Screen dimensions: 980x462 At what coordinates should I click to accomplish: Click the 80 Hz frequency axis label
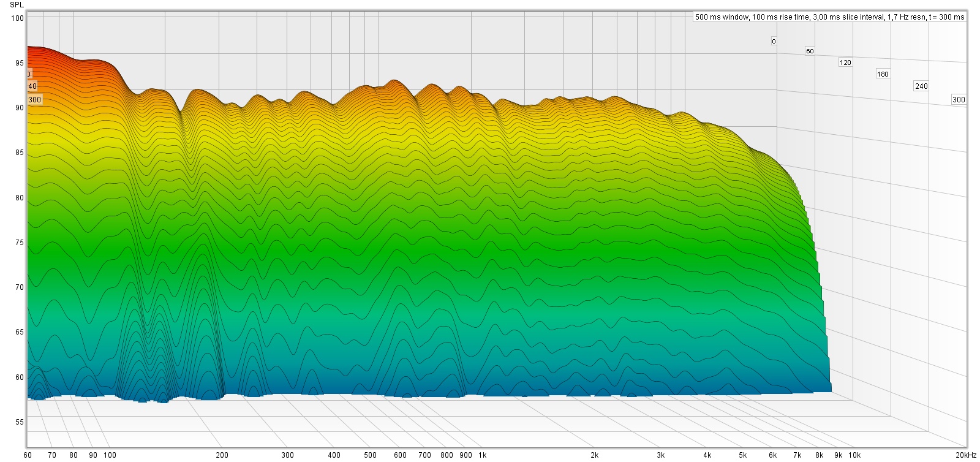tap(73, 455)
